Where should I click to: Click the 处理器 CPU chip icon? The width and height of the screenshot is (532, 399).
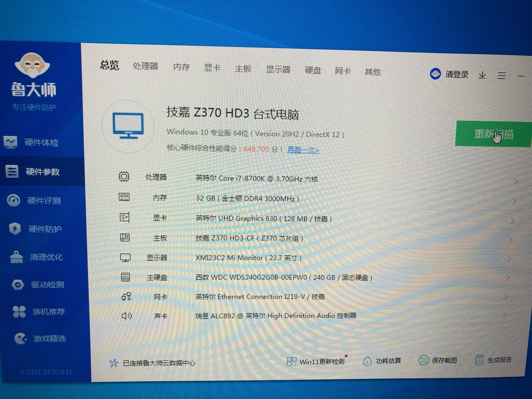(x=124, y=177)
